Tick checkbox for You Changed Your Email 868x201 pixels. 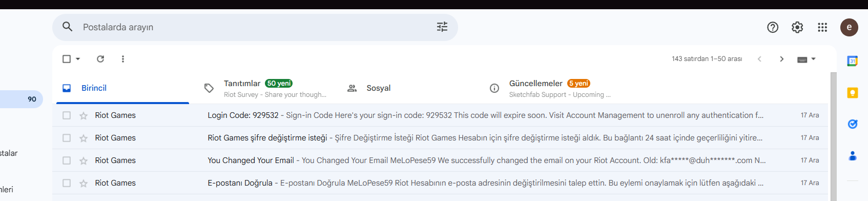click(67, 160)
